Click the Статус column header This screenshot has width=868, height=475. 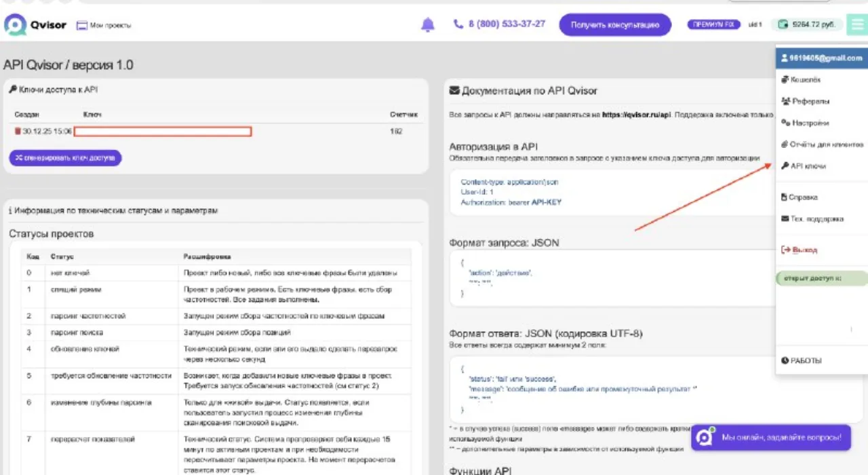(62, 256)
